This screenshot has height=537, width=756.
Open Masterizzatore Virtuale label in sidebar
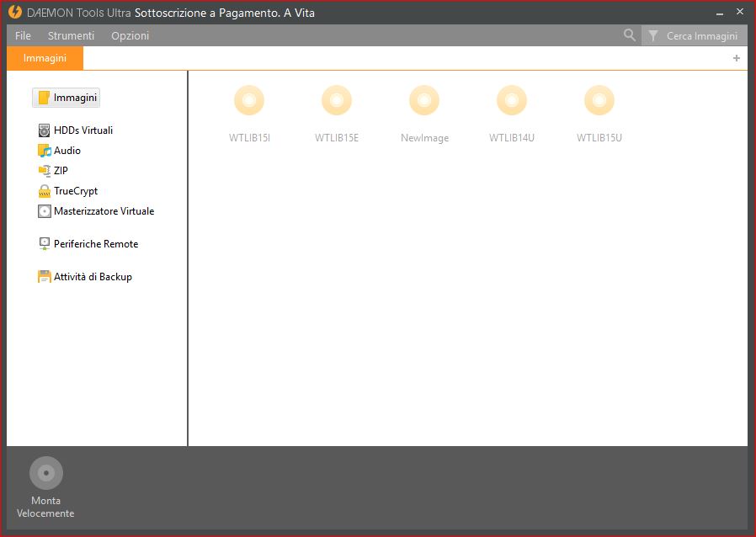pos(104,211)
